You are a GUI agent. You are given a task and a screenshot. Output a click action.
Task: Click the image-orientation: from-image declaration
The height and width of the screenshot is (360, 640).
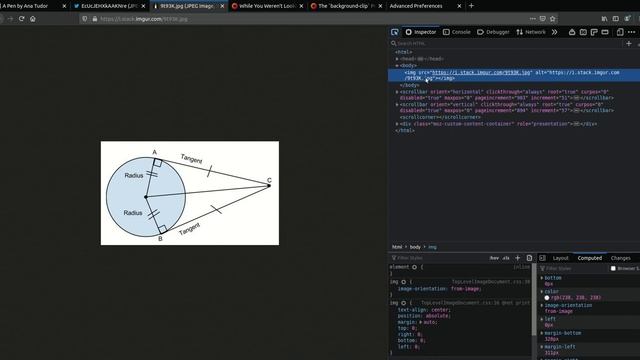coord(440,289)
